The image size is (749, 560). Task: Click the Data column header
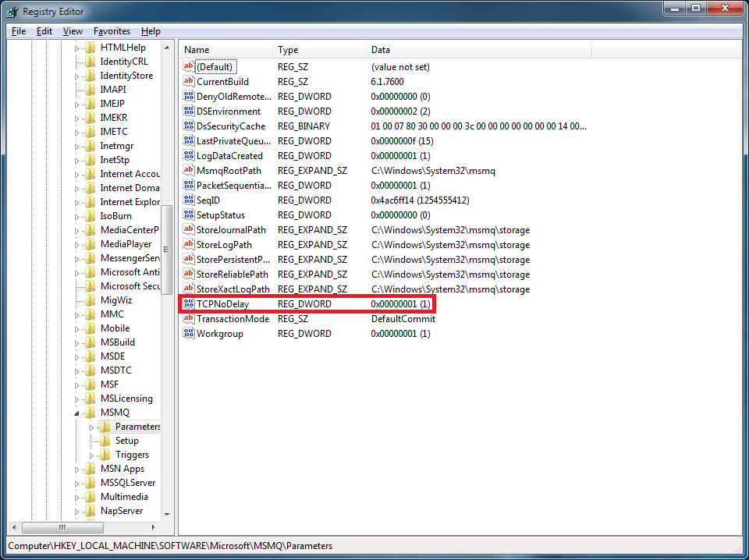point(479,50)
